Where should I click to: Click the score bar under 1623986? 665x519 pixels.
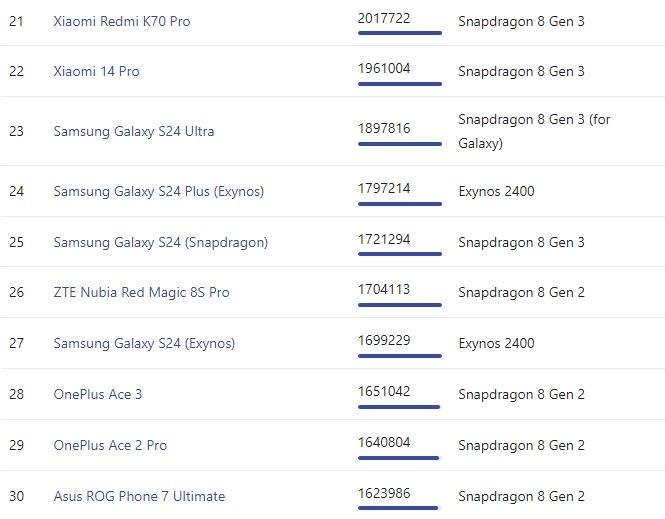(x=398, y=508)
